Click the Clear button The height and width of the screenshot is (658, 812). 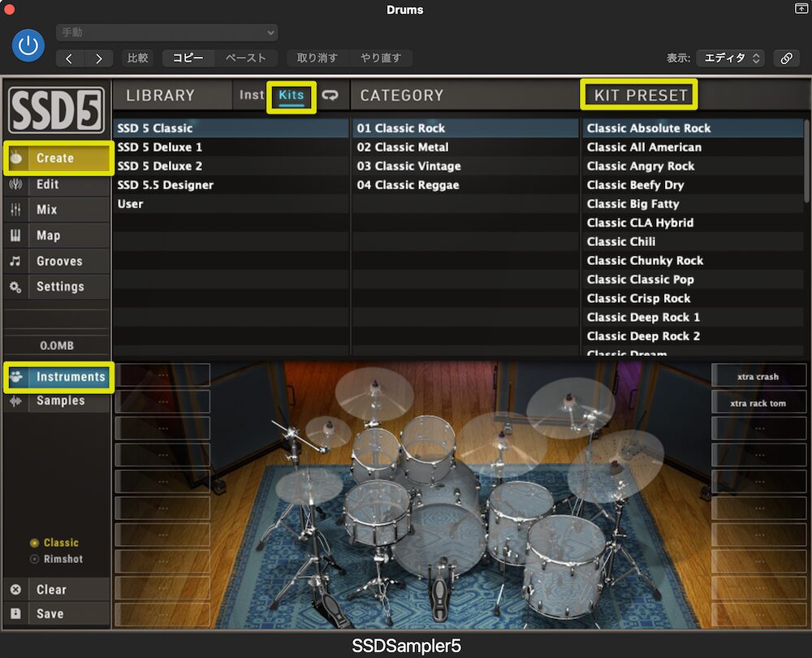pos(50,590)
